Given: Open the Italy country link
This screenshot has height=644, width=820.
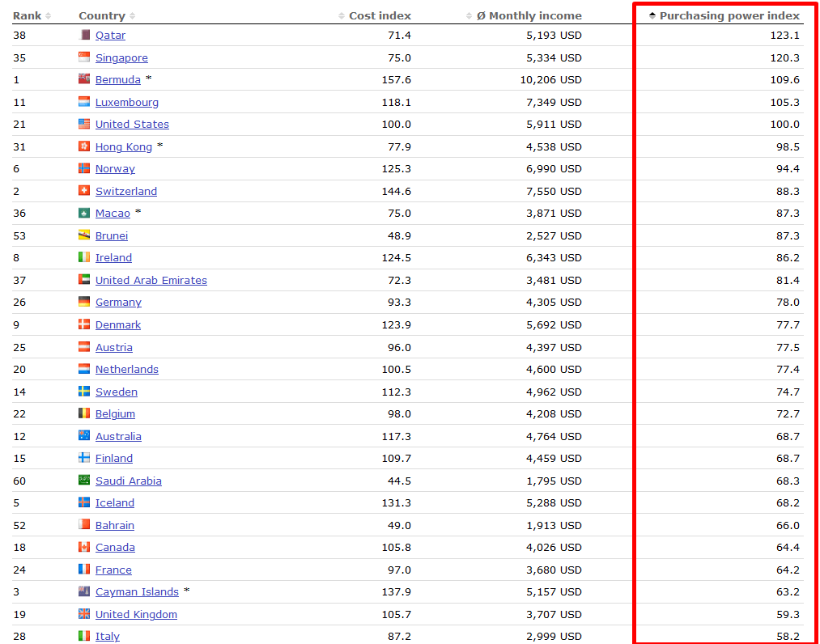Looking at the screenshot, I should point(107,636).
